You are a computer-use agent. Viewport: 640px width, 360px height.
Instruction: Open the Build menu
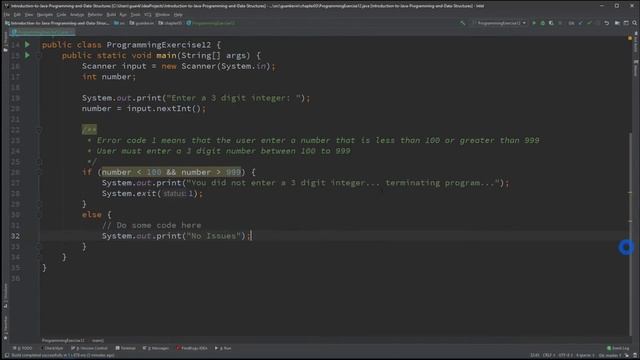coord(111,15)
